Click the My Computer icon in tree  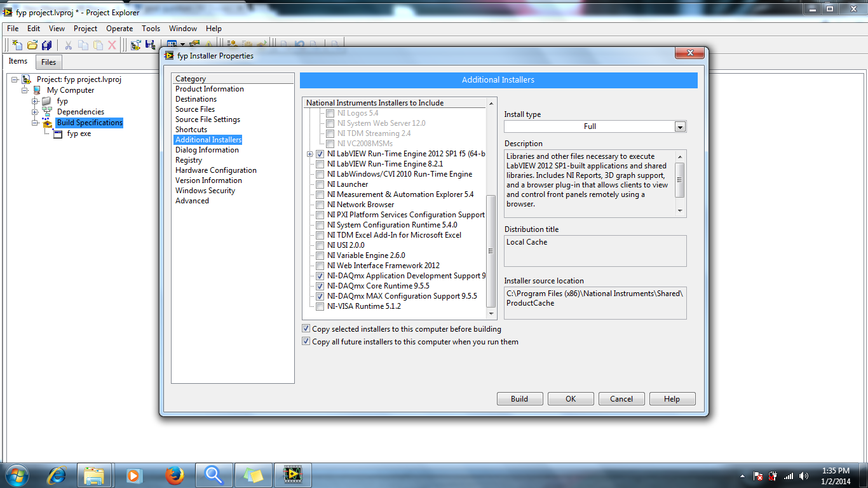click(37, 90)
